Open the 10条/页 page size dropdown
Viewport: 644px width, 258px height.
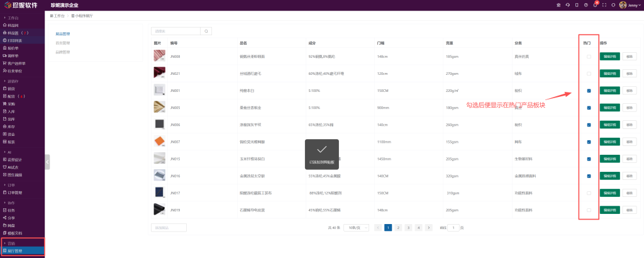coord(356,227)
